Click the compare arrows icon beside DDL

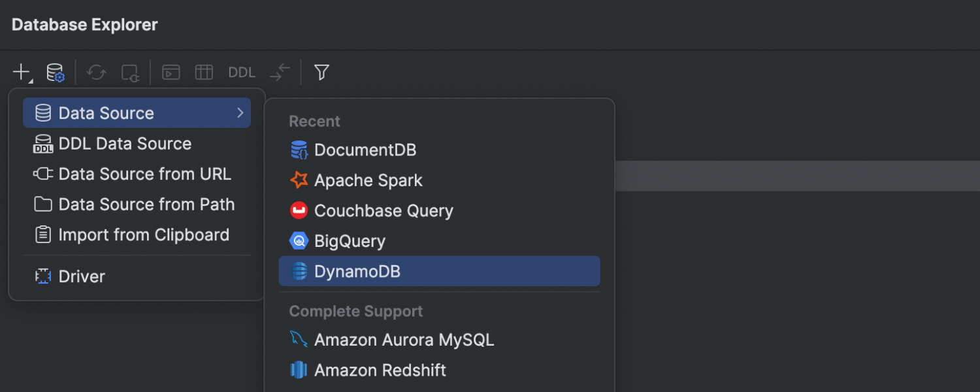(279, 72)
